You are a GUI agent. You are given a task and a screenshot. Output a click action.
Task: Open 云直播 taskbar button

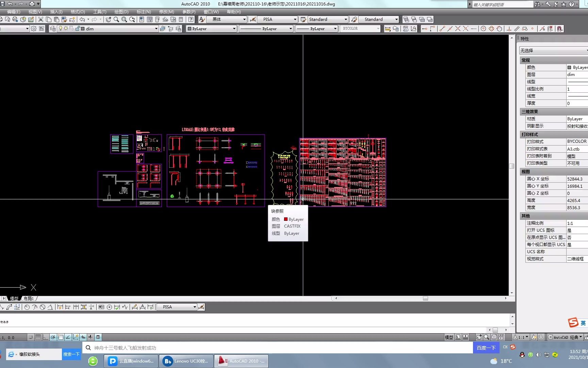131,361
